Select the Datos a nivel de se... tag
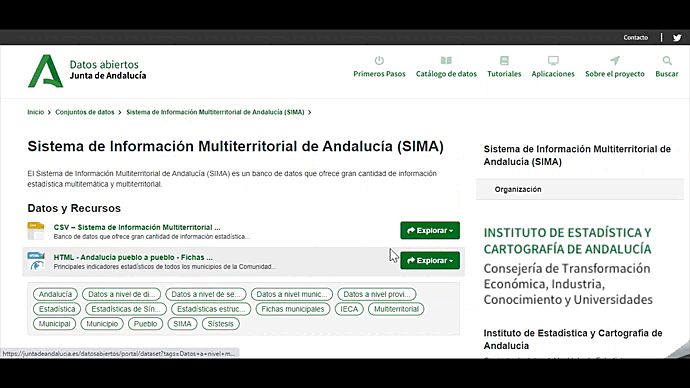Image resolution: width=690 pixels, height=388 pixels. [206, 294]
